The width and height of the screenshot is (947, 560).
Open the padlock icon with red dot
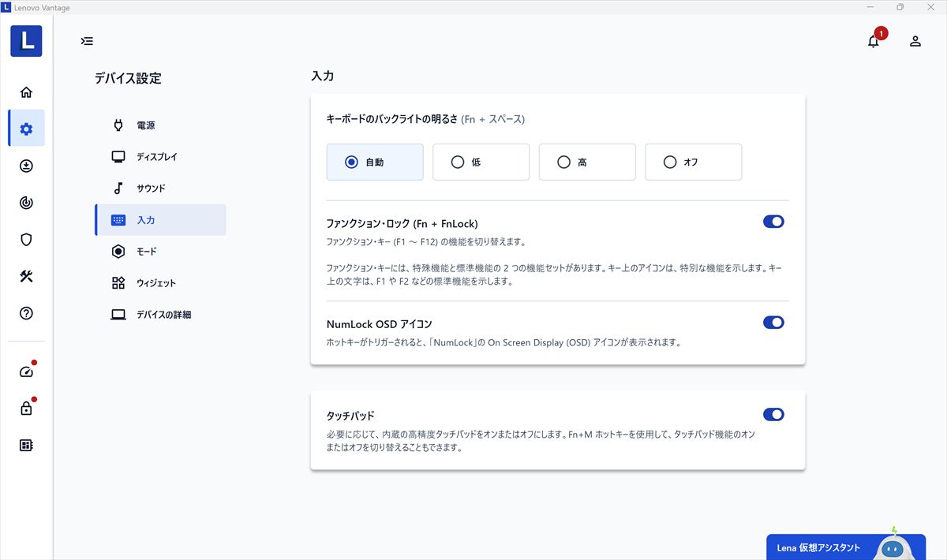pos(26,408)
